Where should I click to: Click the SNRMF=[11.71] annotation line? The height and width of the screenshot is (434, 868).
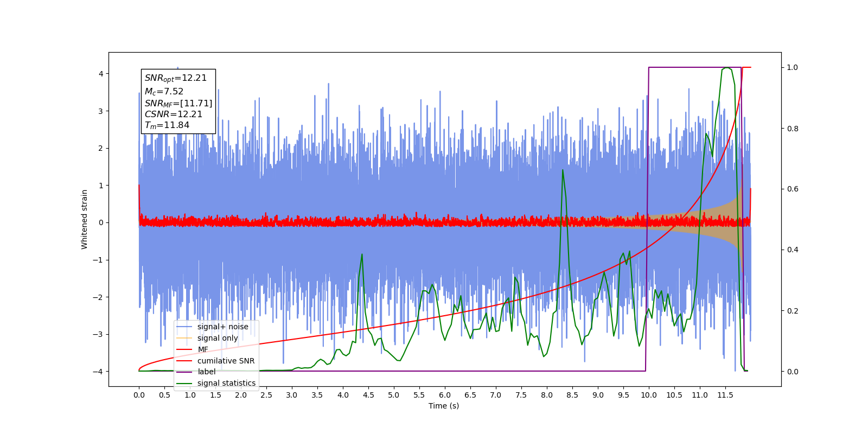178,103
